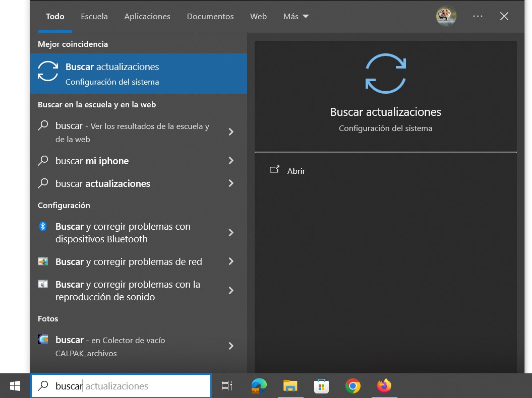This screenshot has width=532, height=398.
Task: Launch File Explorer from the taskbar
Action: point(290,385)
